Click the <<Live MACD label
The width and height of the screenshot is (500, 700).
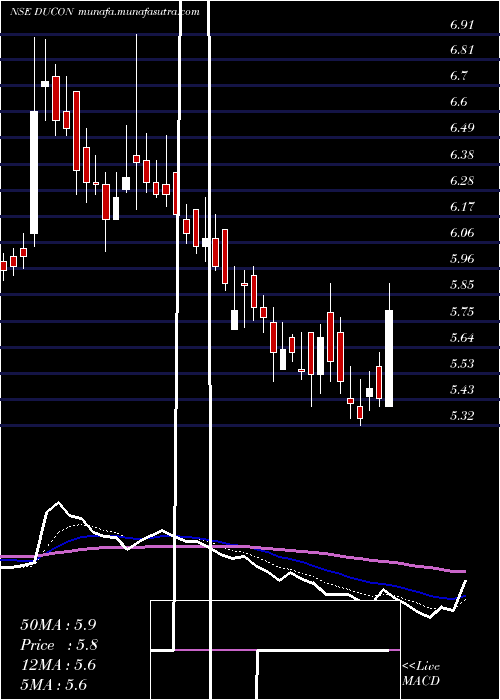[421, 674]
